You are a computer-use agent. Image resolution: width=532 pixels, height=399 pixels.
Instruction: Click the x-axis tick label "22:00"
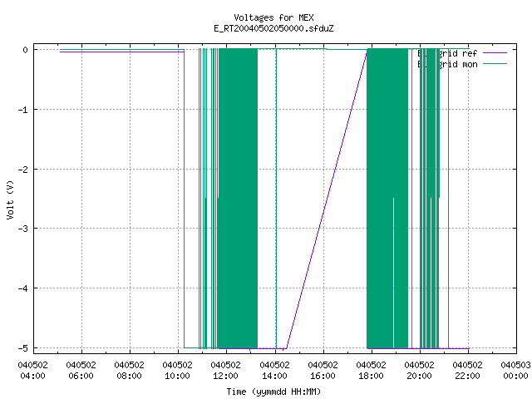point(467,376)
